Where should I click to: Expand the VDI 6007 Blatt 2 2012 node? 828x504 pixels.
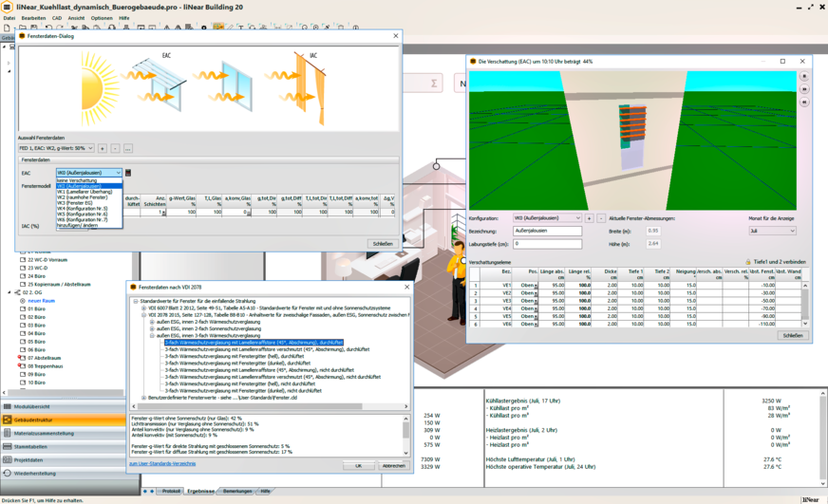pos(143,308)
